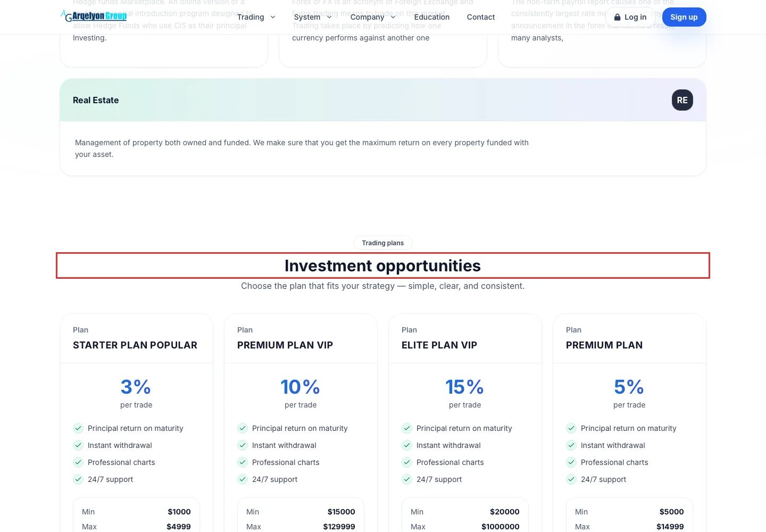Viewport: 766px width, 532px height.
Task: Click checkmark beside Premium Plan VIP Instant withdrawal
Action: point(243,445)
